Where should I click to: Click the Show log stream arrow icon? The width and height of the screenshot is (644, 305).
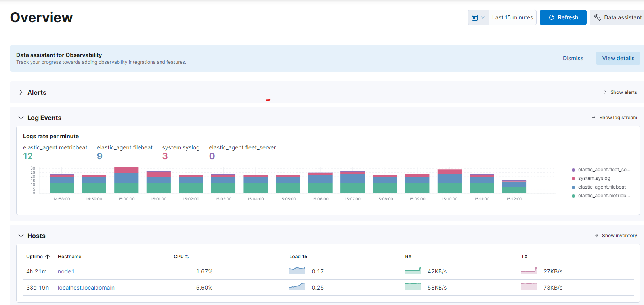594,118
